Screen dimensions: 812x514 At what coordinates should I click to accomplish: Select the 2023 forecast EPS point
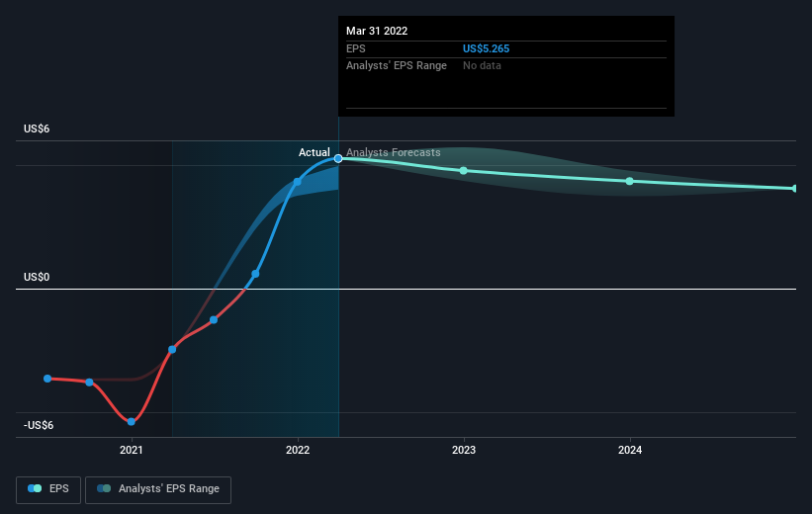pyautogui.click(x=464, y=171)
